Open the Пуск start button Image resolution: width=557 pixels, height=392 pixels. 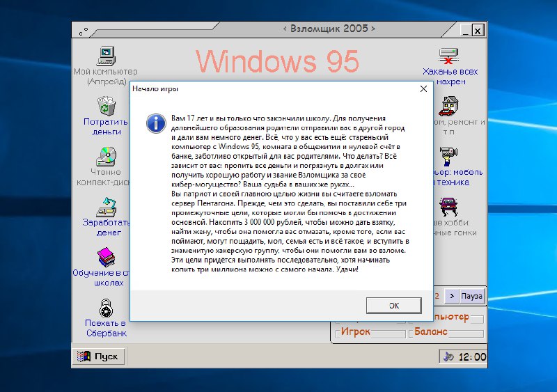click(x=98, y=356)
